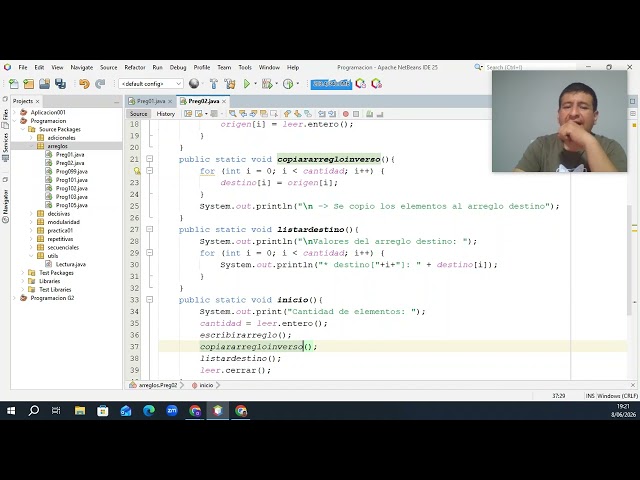Open the File menu
Screen dimensions: 640x480
23,67
